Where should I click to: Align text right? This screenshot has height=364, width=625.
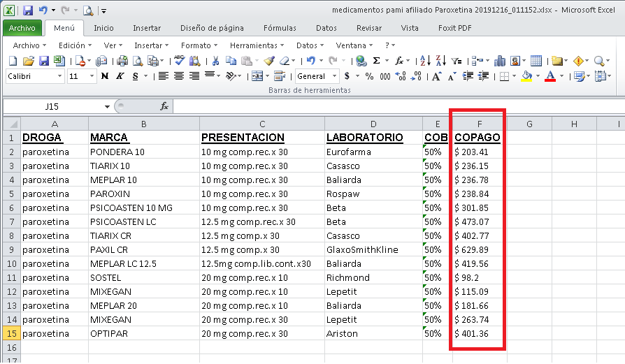click(x=194, y=76)
